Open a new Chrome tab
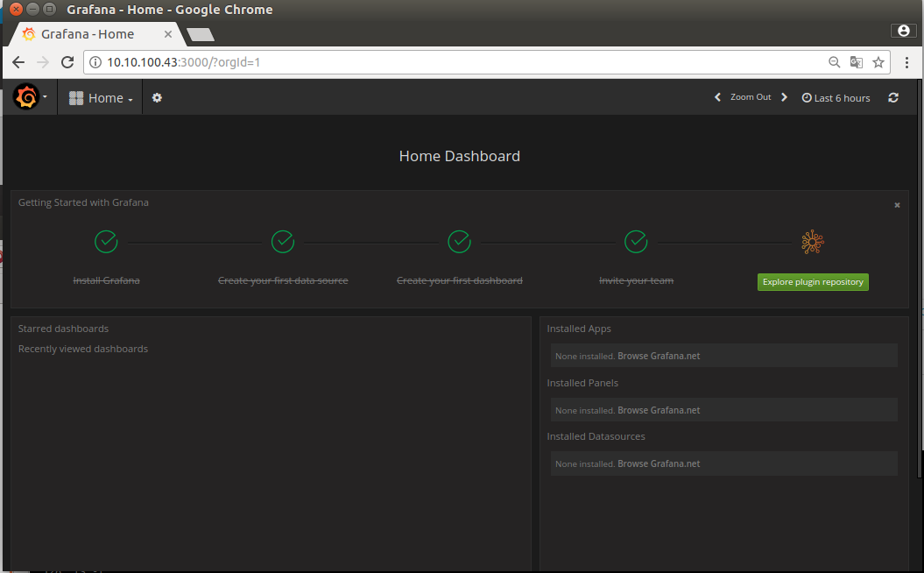Image resolution: width=924 pixels, height=573 pixels. 201,34
